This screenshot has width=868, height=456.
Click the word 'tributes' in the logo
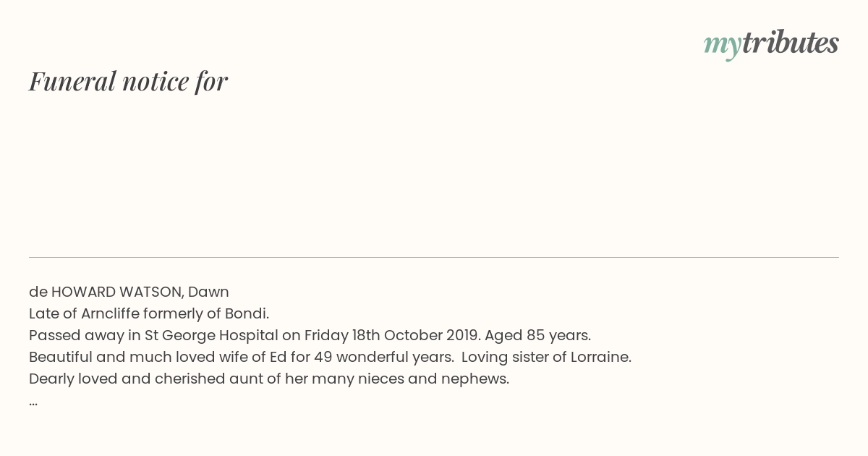pyautogui.click(x=791, y=42)
